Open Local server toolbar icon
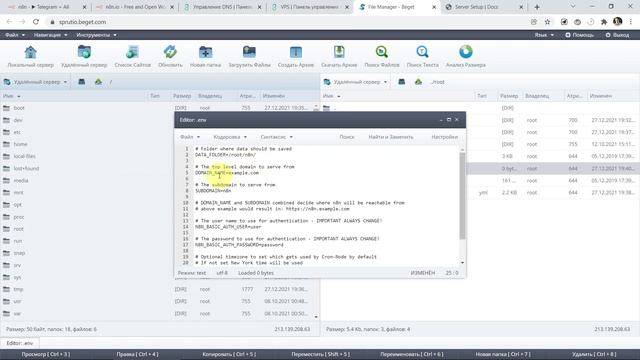Viewport: 640px width, 360px height. pos(31,57)
